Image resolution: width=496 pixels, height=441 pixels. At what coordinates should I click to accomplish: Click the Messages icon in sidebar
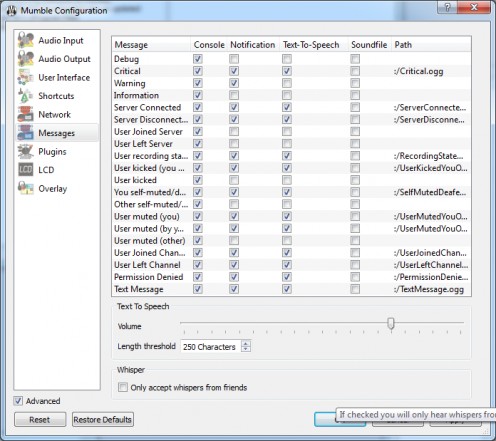[x=26, y=133]
